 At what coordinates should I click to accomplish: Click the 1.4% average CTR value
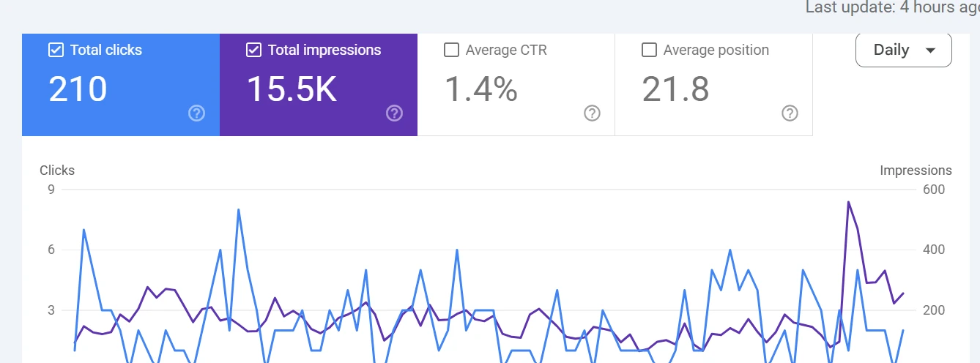tap(481, 89)
